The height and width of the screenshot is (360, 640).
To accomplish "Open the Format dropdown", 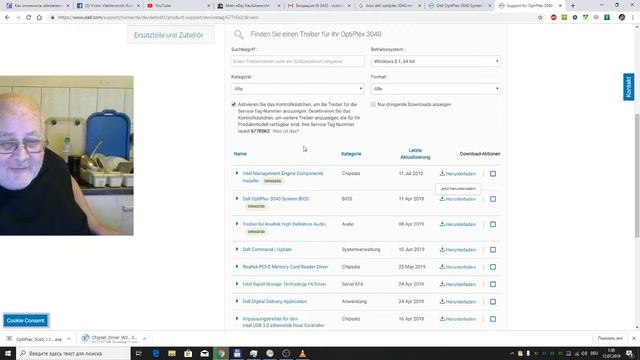I will pyautogui.click(x=436, y=89).
